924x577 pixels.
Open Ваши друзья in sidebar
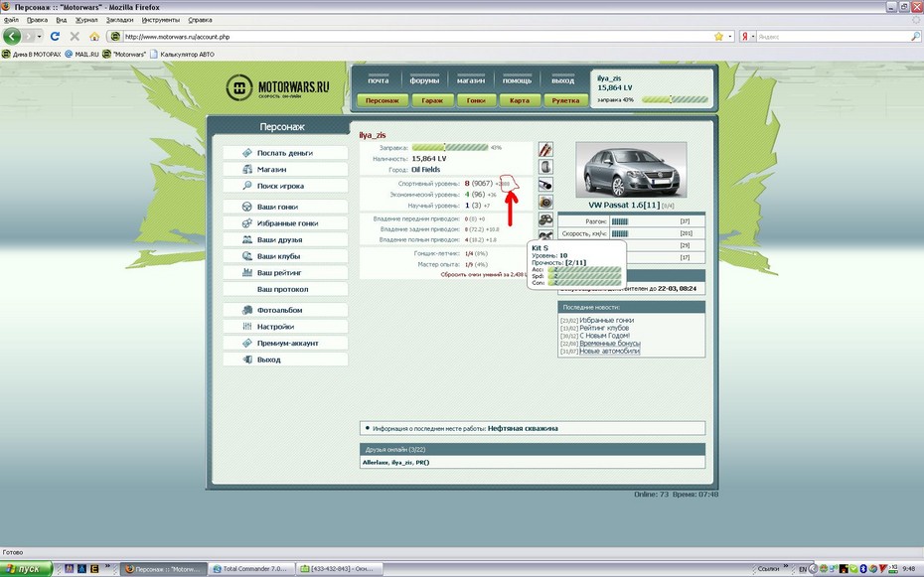pyautogui.click(x=285, y=240)
